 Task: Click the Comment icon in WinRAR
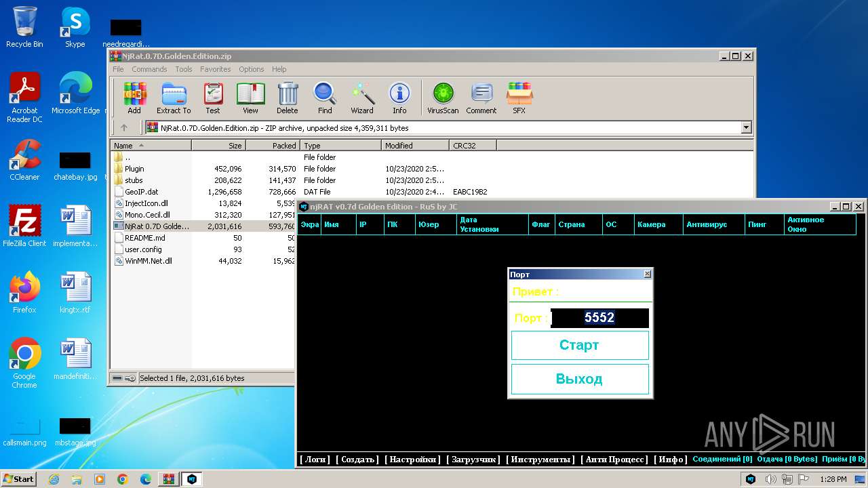tap(481, 98)
